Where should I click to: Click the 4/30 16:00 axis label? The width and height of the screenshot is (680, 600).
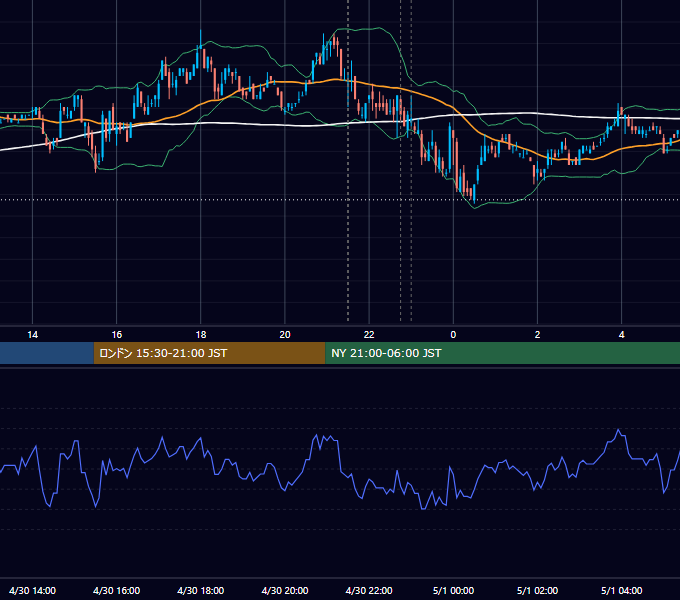coord(117,590)
